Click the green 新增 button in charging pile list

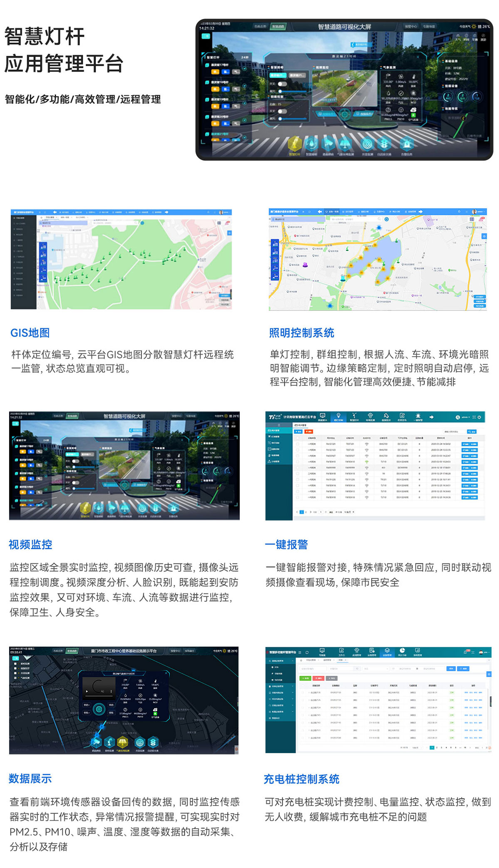click(305, 678)
